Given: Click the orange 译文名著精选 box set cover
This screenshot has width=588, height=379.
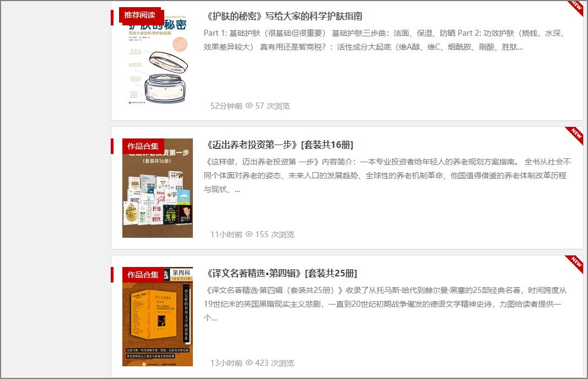Looking at the screenshot, I should pos(158,316).
